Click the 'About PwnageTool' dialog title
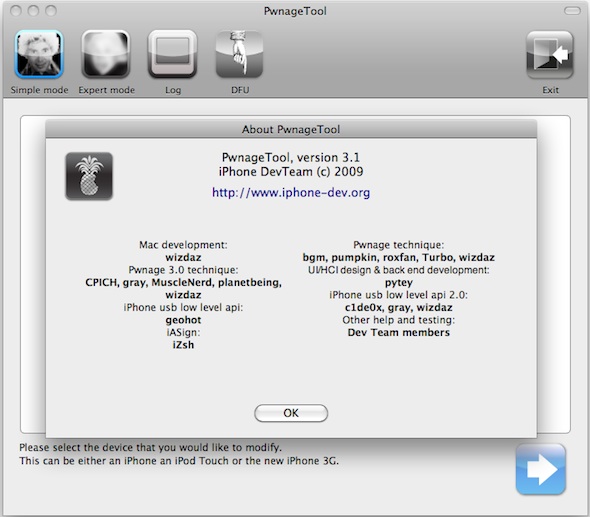Viewport: 590px width, 517px height. pos(291,129)
